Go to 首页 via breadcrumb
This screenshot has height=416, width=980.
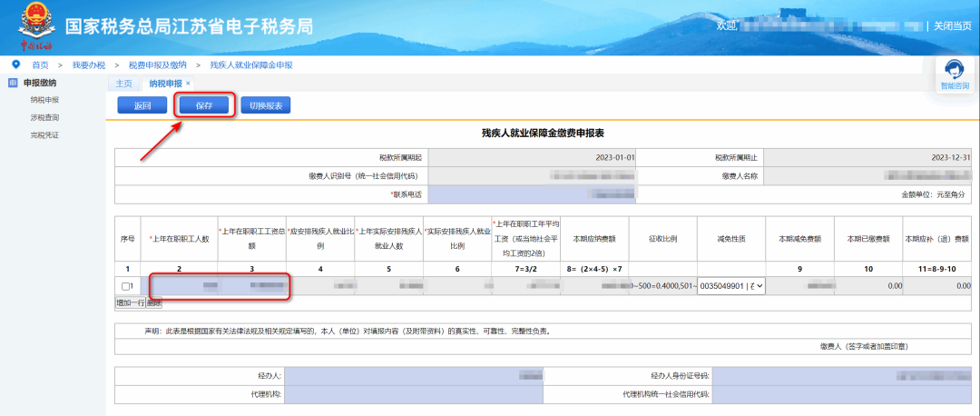click(x=40, y=65)
